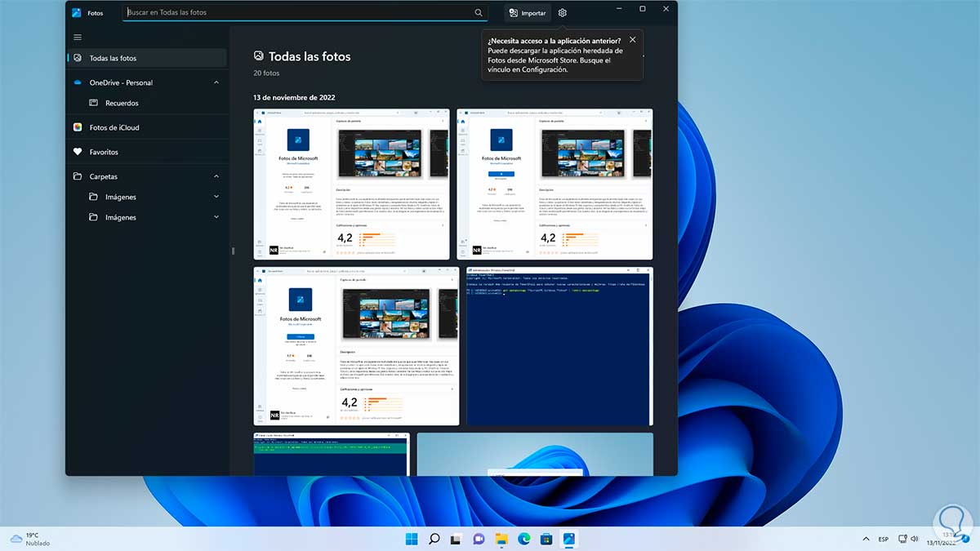This screenshot has width=980, height=551.
Task: Click the sidebar resize handle grip
Action: [x=233, y=251]
